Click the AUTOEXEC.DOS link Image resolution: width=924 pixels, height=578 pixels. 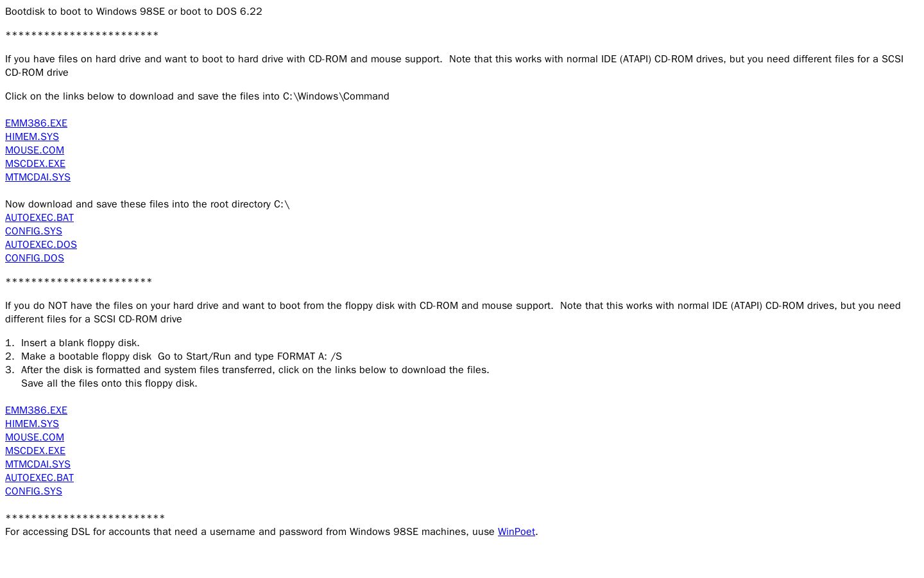click(41, 245)
